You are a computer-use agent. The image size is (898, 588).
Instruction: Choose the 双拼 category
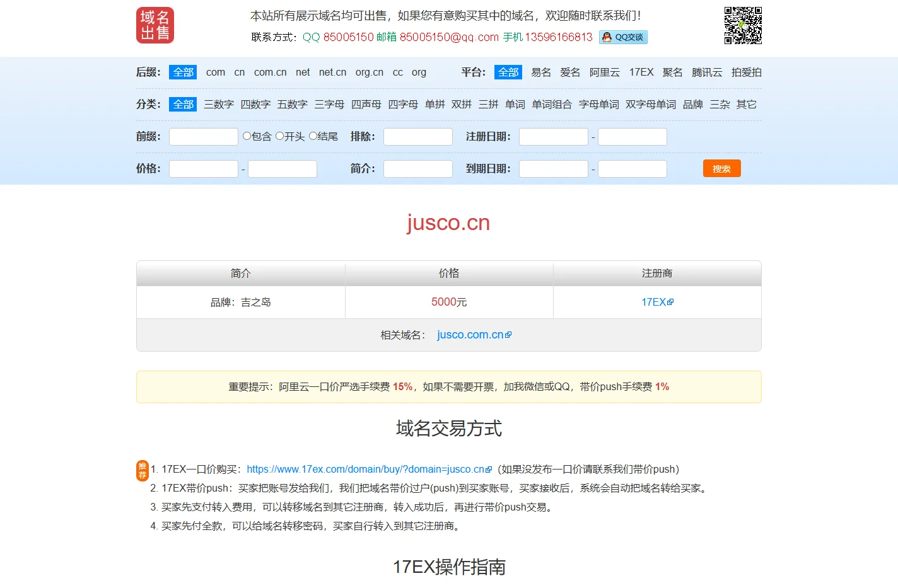coord(462,105)
